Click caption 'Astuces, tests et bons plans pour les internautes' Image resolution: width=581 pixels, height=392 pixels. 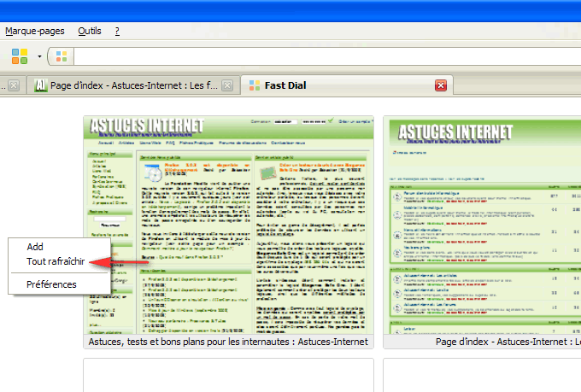228,342
